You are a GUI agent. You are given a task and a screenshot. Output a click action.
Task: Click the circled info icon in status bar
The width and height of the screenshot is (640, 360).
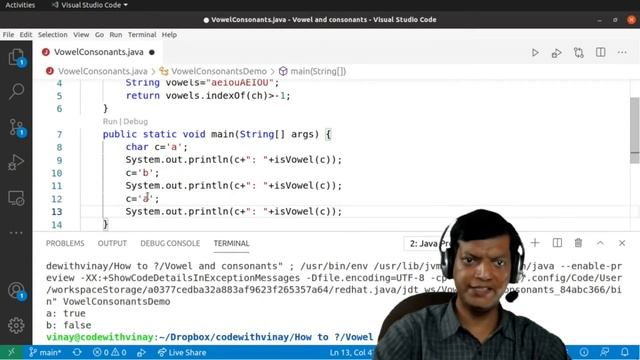(x=584, y=352)
